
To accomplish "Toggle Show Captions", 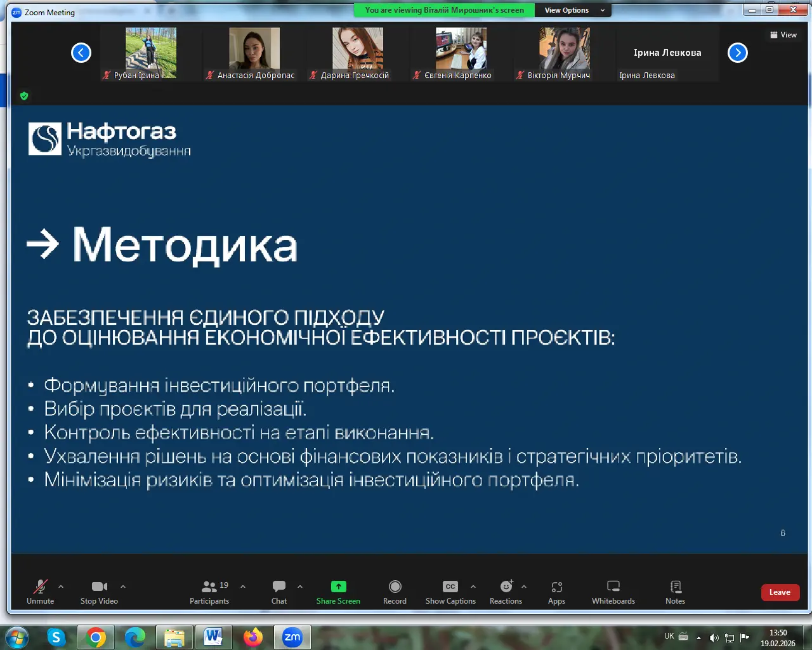I will pyautogui.click(x=450, y=592).
